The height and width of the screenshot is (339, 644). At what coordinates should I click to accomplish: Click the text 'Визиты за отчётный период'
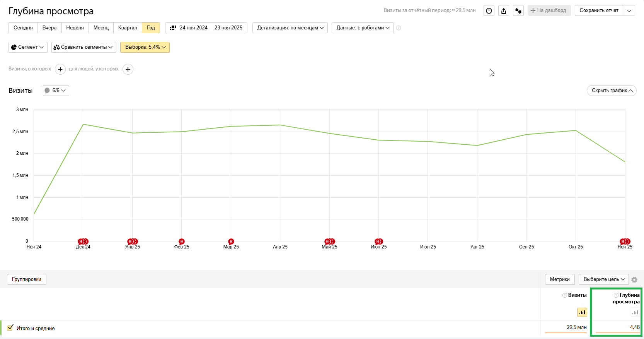click(x=417, y=10)
